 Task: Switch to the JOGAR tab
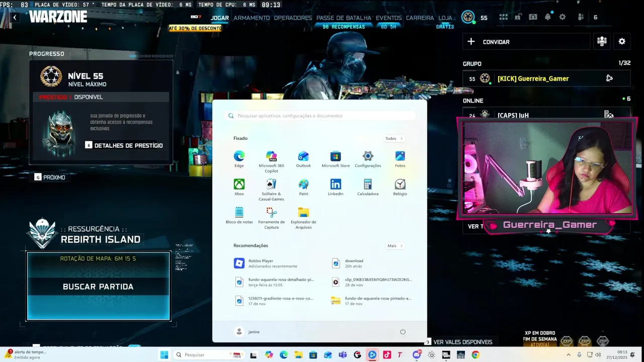click(x=219, y=18)
